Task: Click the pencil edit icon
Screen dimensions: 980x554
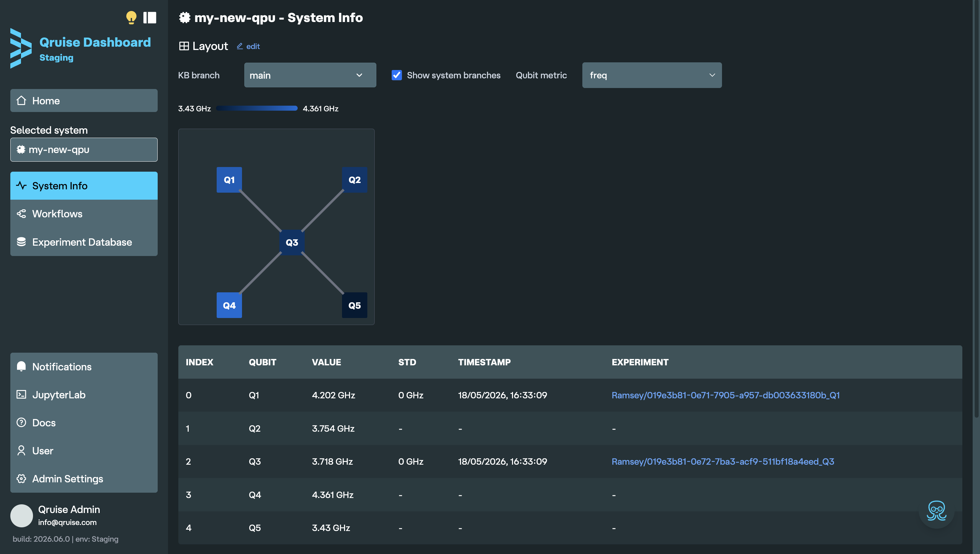Action: 240,46
